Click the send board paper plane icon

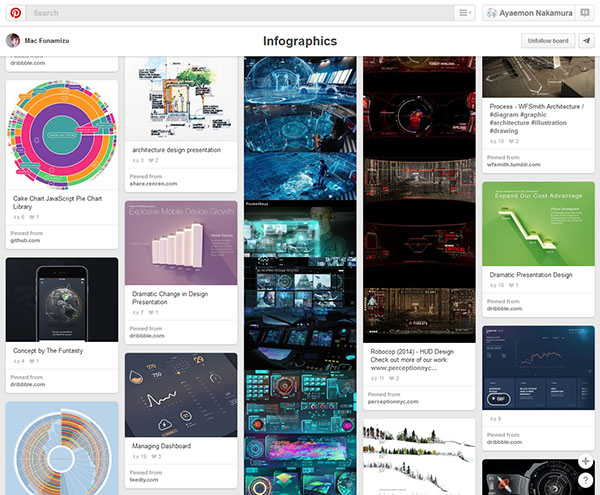coord(586,41)
